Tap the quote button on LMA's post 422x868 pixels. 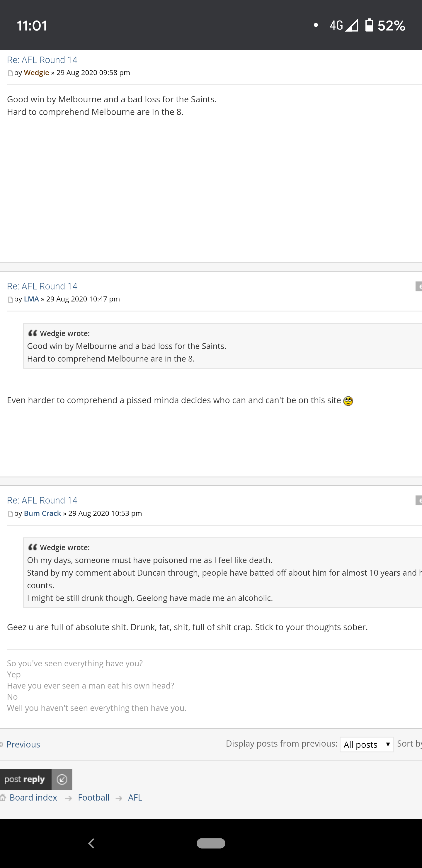point(419,286)
